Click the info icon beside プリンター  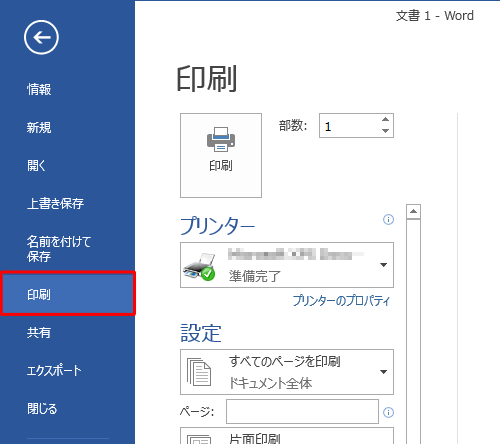[388, 219]
